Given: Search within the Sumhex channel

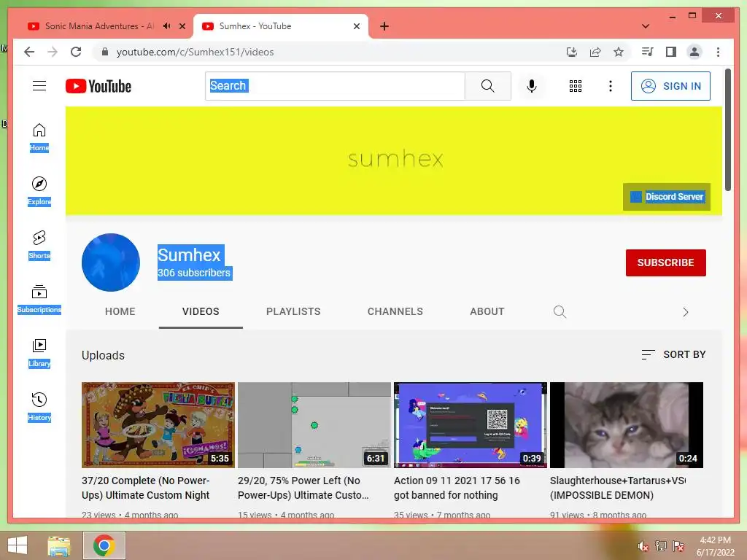Looking at the screenshot, I should coord(560,312).
